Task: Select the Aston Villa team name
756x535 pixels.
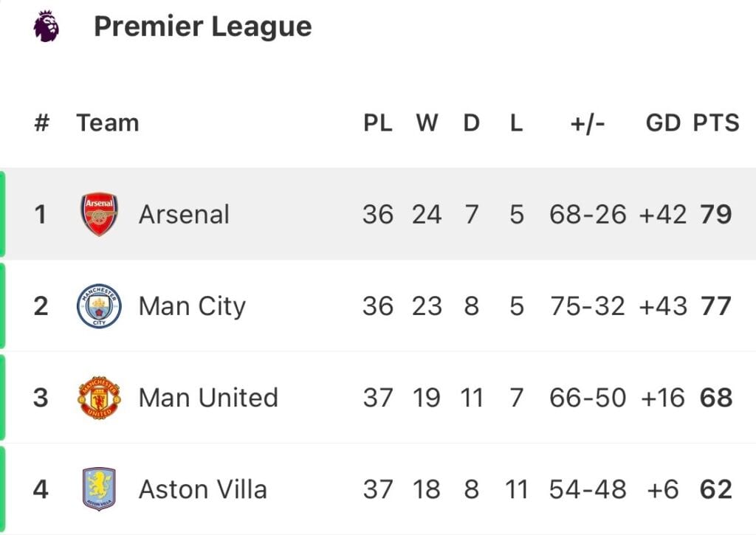Action: click(202, 489)
